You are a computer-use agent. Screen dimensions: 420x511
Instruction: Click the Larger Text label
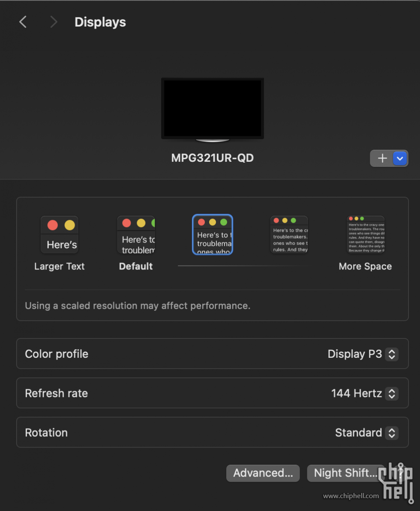(59, 266)
